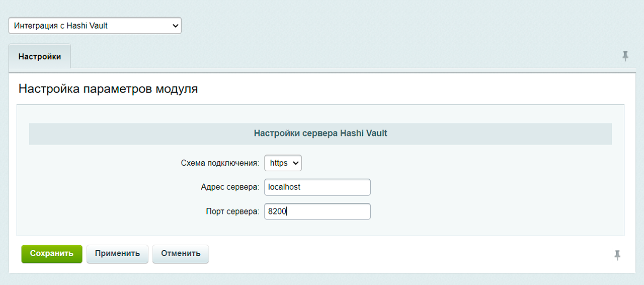Viewport: 644px width, 285px height.
Task: Switch to the Настройки tab
Action: click(40, 56)
